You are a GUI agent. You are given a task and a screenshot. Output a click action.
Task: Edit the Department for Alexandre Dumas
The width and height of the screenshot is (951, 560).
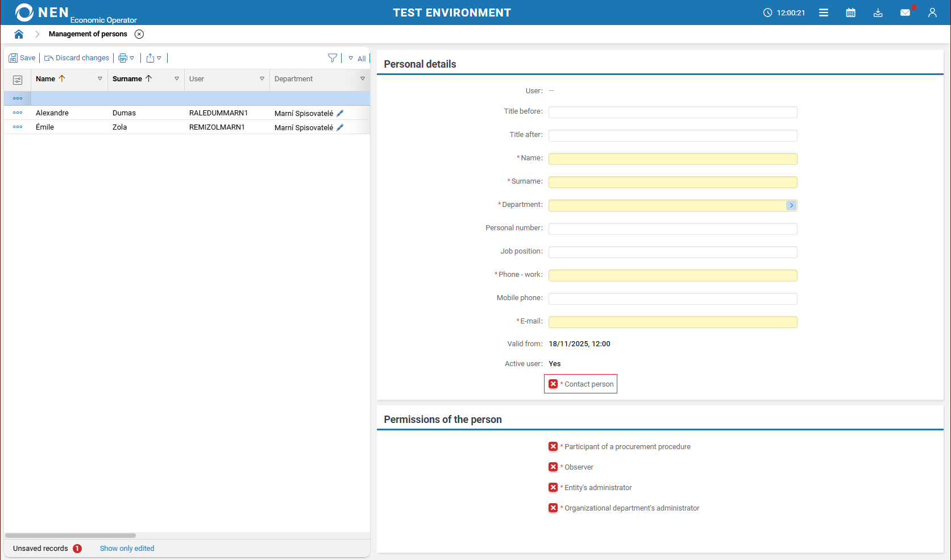click(x=340, y=113)
